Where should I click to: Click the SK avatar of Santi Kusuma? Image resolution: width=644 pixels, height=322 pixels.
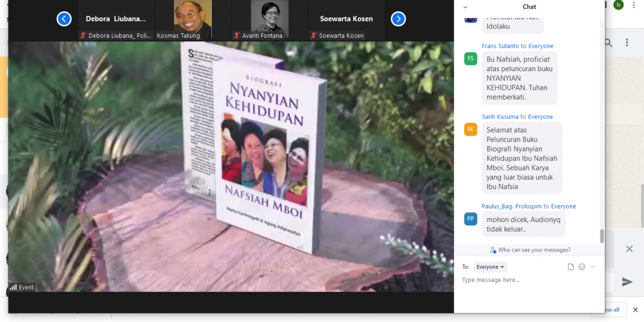471,129
